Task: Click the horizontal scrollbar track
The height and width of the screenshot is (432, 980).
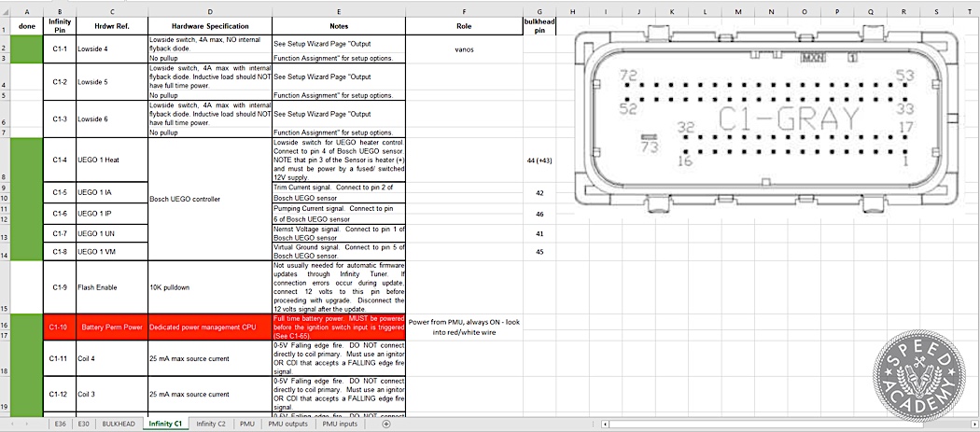Action: [790, 424]
